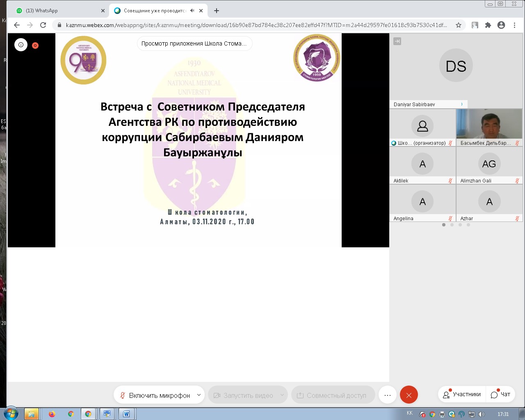Image resolution: width=525 pixels, height=420 pixels.
Task: Collapse the participants video panel
Action: tap(397, 41)
